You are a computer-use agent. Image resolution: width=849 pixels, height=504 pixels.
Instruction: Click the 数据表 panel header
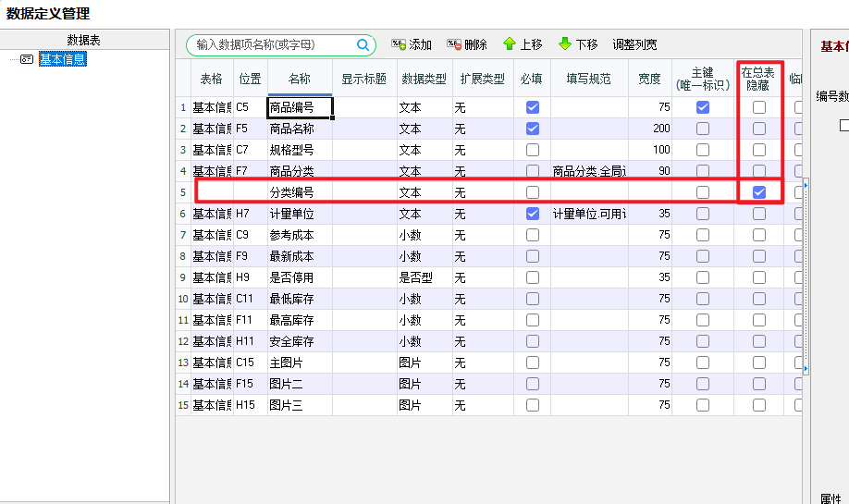pos(84,40)
